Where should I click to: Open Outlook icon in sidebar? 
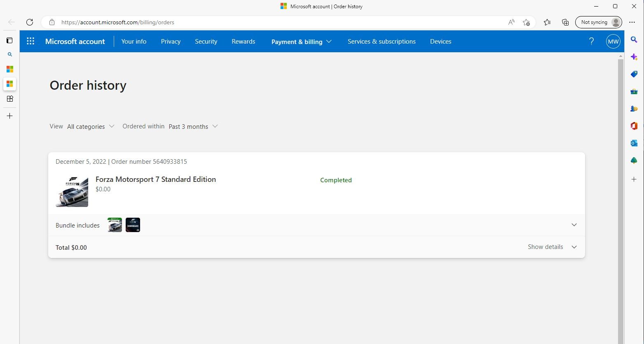(x=634, y=143)
